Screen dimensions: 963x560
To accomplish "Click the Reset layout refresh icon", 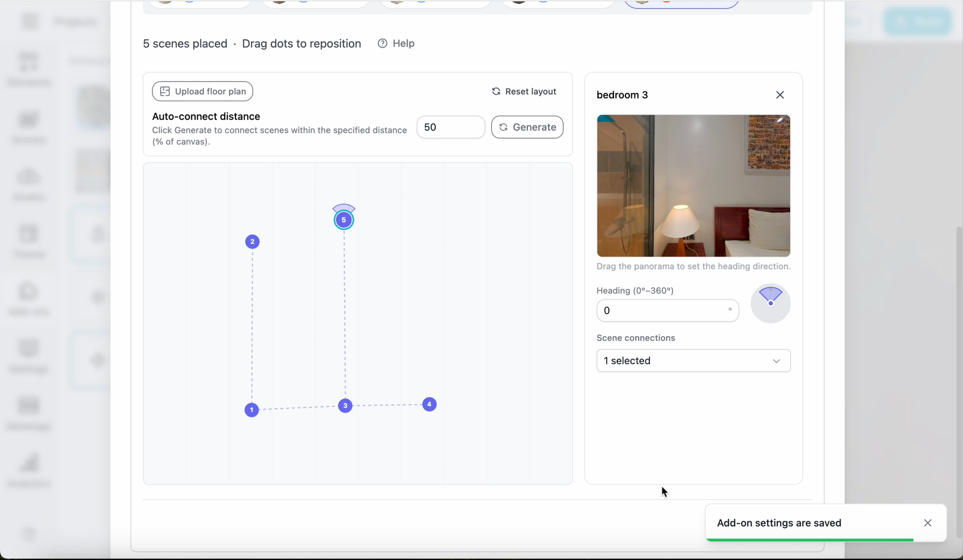I will [496, 91].
